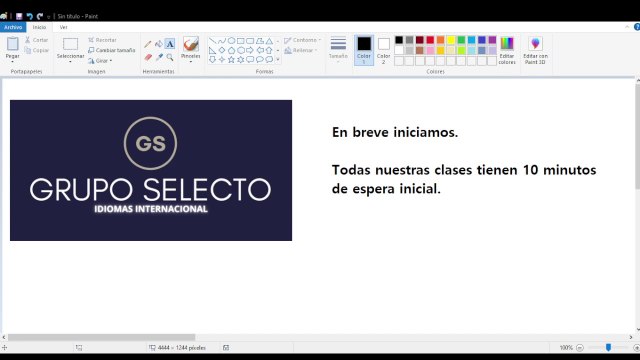Click the '100%' zoom level text

[x=566, y=348]
